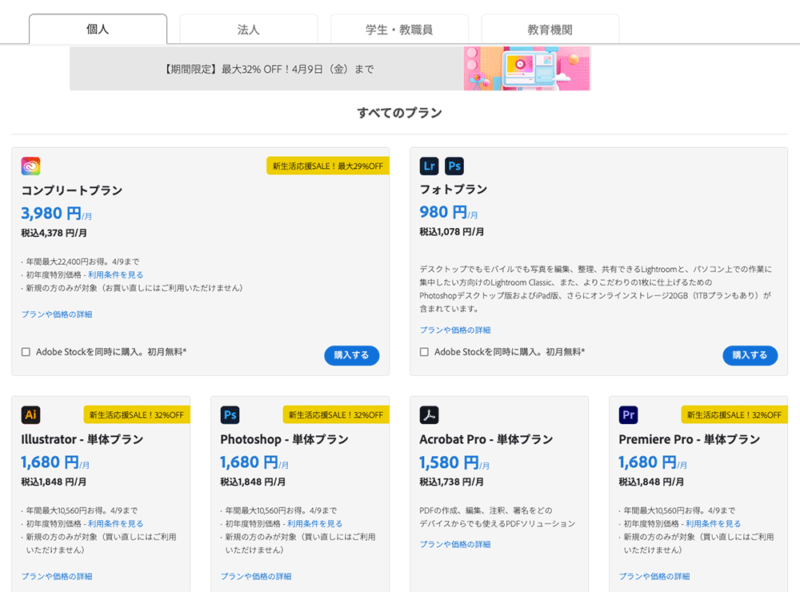The image size is (800, 592).
Task: Click the フォトプラン title
Action: 453,189
